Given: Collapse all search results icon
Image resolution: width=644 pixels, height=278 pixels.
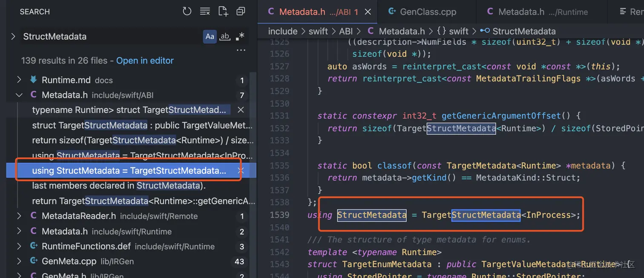Looking at the screenshot, I should (x=241, y=11).
